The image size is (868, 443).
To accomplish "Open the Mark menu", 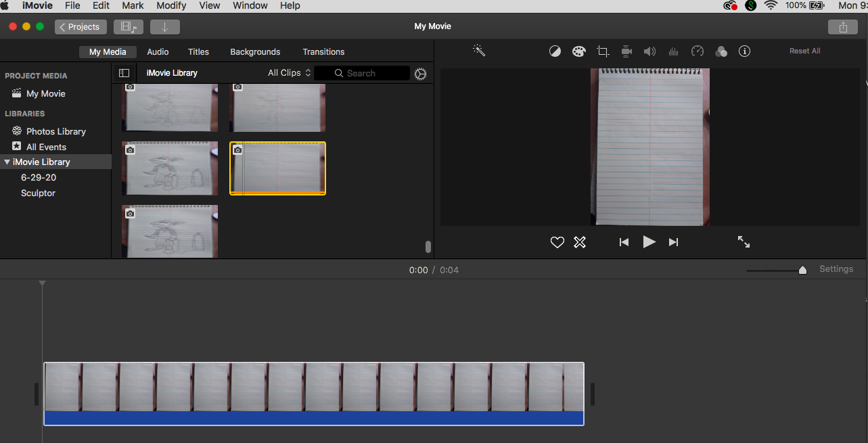I will 133,5.
